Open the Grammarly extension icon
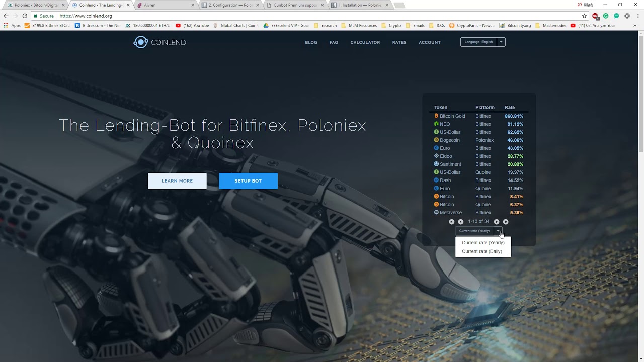This screenshot has height=362, width=644. [x=606, y=16]
